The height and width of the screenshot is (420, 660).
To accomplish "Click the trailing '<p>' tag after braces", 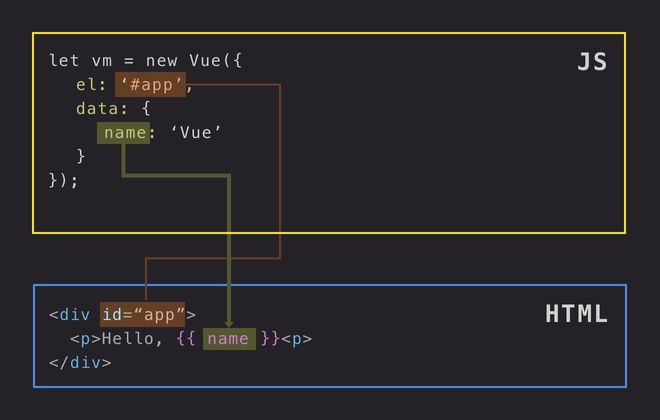I will tap(297, 339).
